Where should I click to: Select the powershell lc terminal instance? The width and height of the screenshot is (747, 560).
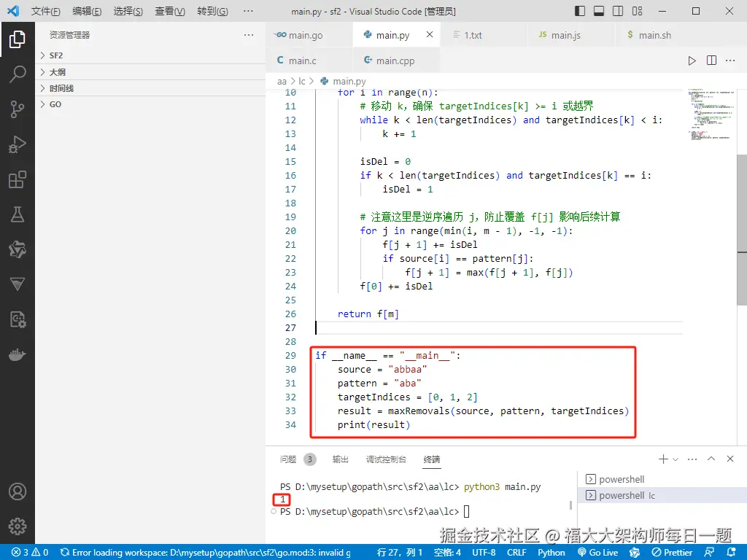coord(662,495)
